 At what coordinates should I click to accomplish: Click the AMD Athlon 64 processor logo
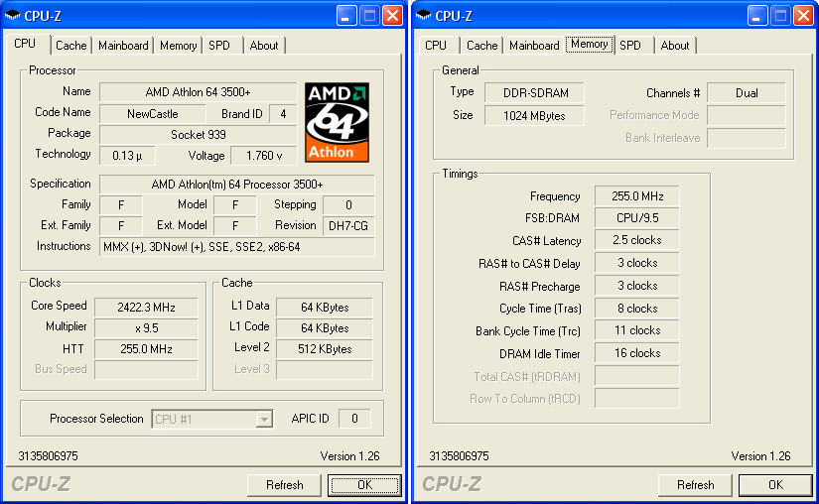point(337,122)
